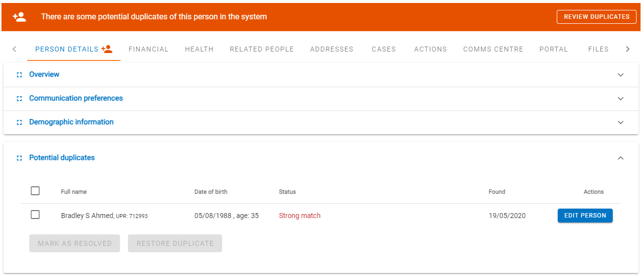
Task: Click the fullscreen icon beside Potential duplicates
Action: coord(19,158)
